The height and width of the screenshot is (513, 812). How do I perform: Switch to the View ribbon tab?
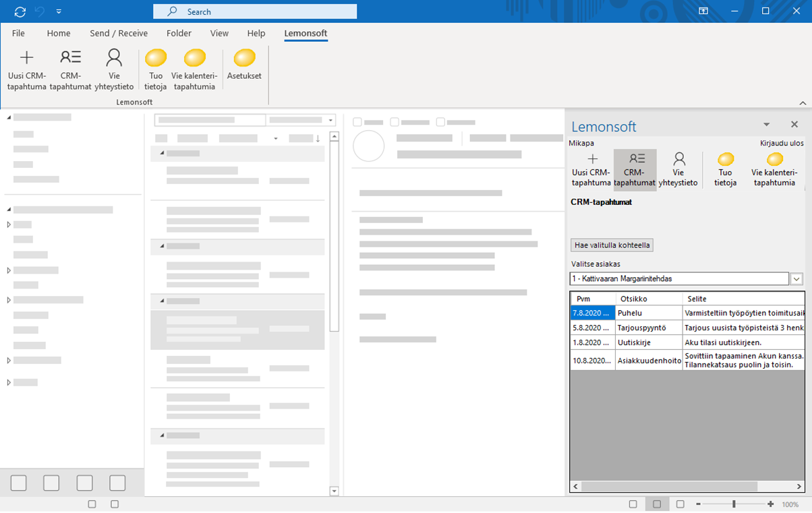219,33
